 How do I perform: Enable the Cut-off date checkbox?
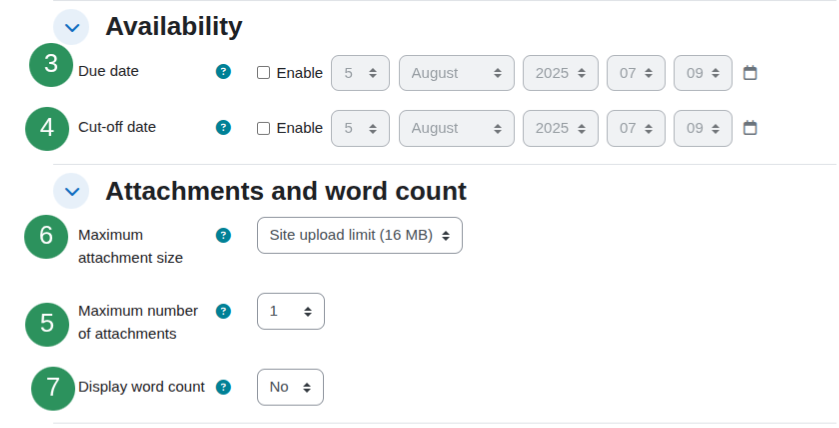[263, 128]
